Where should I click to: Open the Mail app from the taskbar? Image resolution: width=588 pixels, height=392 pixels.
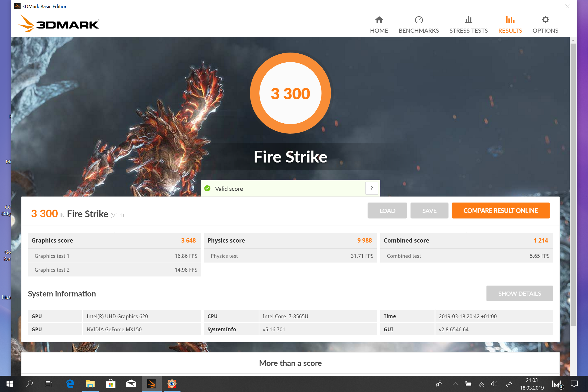pyautogui.click(x=131, y=384)
